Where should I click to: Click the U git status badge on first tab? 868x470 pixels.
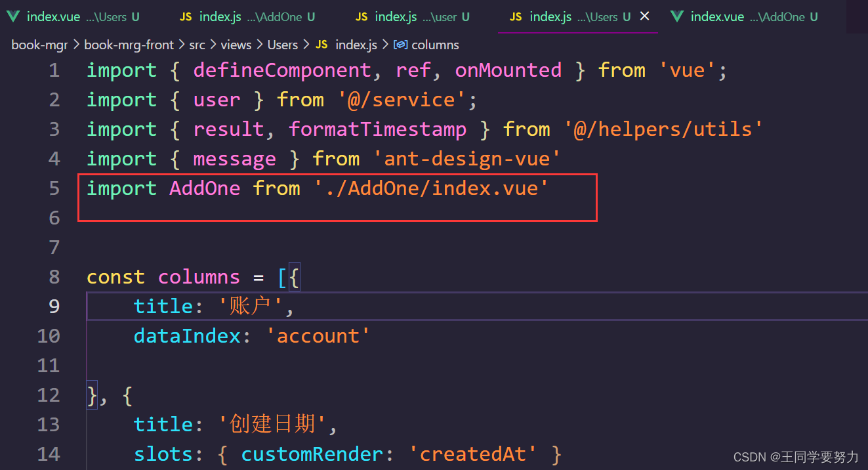[136, 16]
